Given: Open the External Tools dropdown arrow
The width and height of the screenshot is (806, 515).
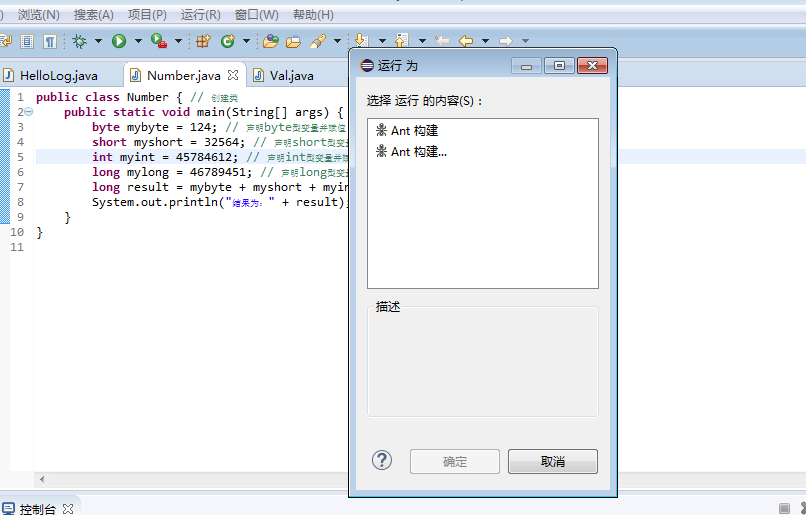Looking at the screenshot, I should coord(178,41).
